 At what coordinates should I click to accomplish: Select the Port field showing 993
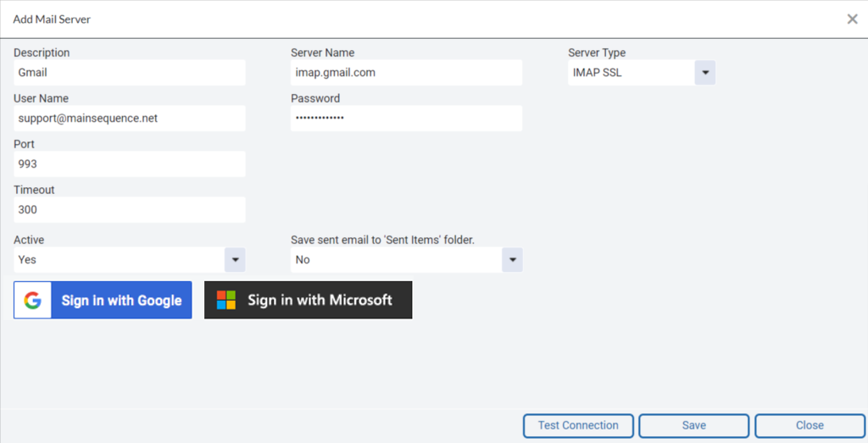[x=129, y=164]
